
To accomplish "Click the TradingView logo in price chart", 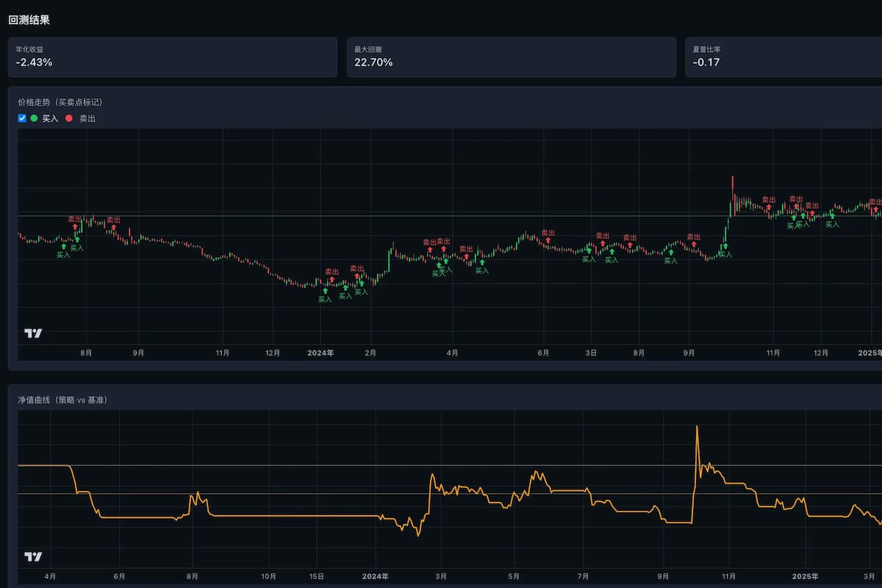I will (33, 333).
